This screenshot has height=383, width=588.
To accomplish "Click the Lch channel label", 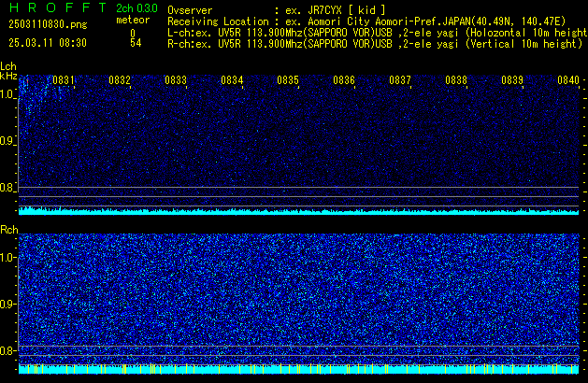I will coord(8,66).
